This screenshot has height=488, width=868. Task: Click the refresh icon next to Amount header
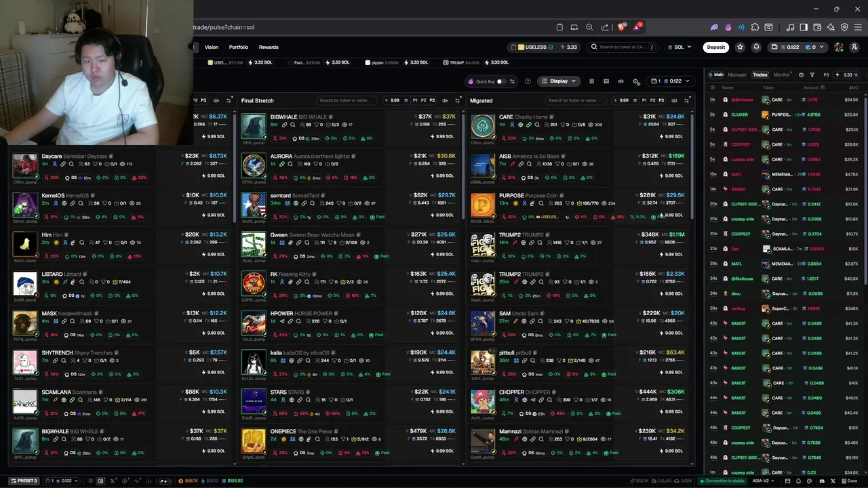pos(823,87)
